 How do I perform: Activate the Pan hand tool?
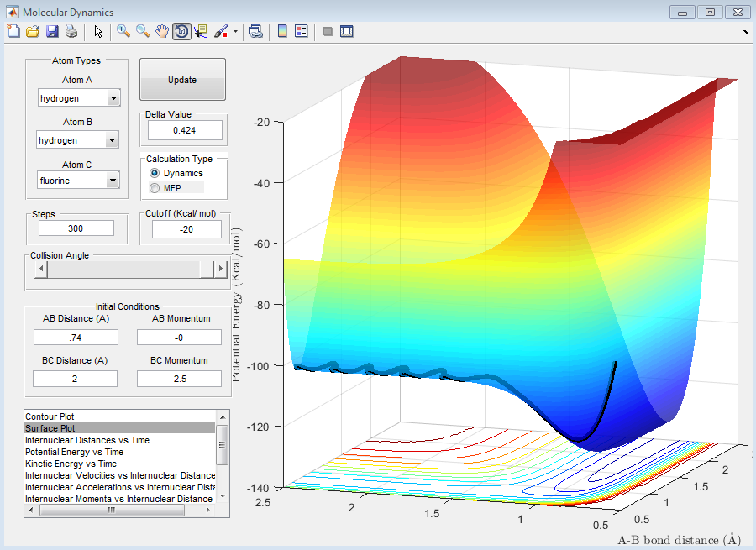click(162, 31)
